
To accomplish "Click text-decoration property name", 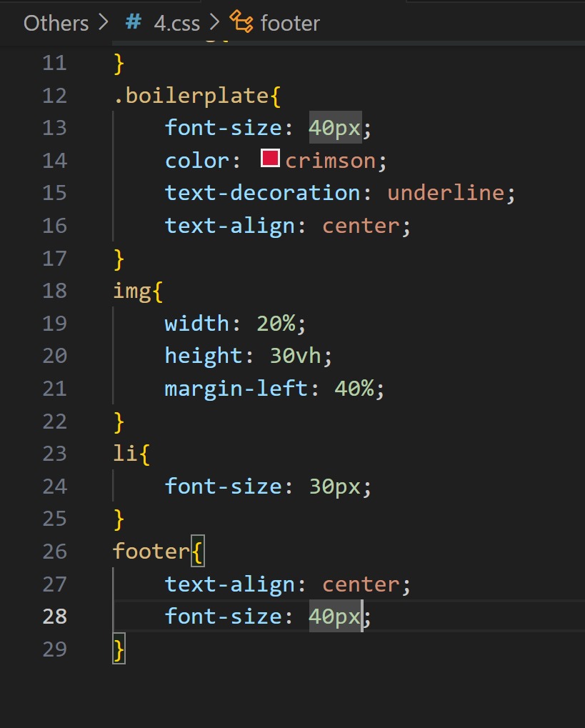I will coord(262,193).
